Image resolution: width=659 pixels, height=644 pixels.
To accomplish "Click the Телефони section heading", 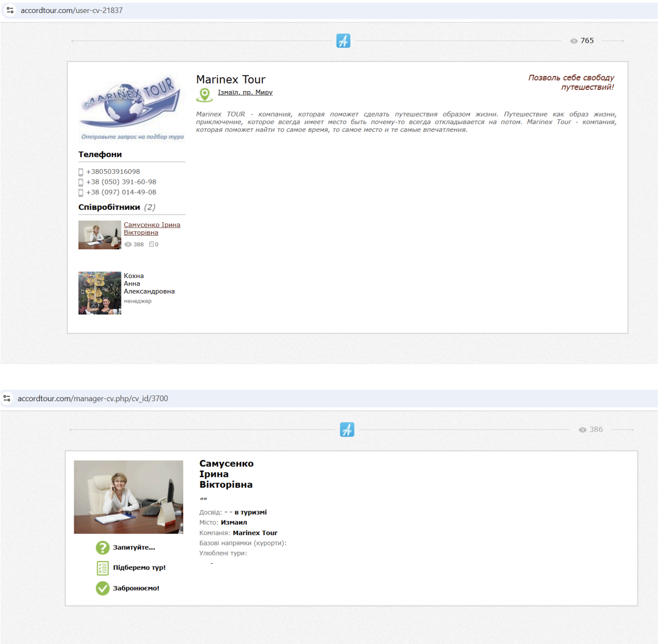I will [100, 154].
